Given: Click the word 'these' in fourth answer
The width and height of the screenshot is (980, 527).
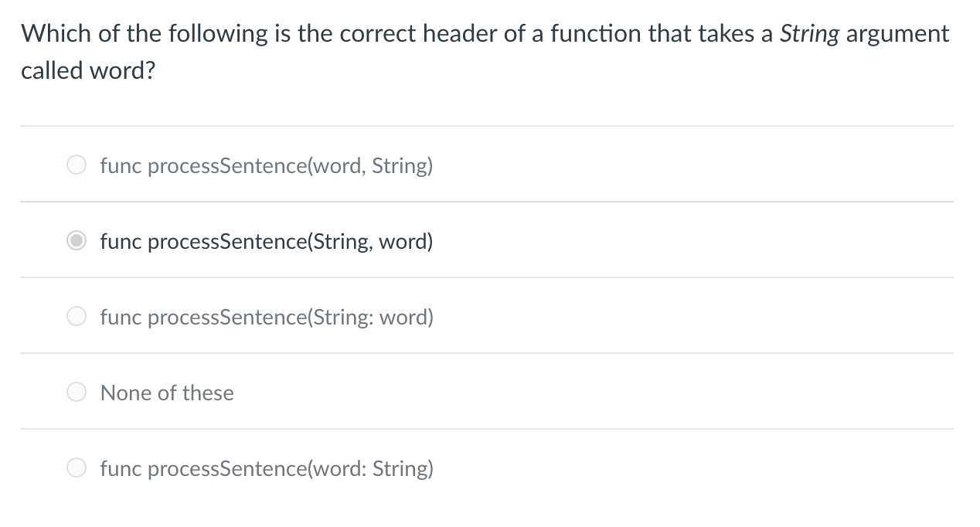Looking at the screenshot, I should (x=208, y=393).
